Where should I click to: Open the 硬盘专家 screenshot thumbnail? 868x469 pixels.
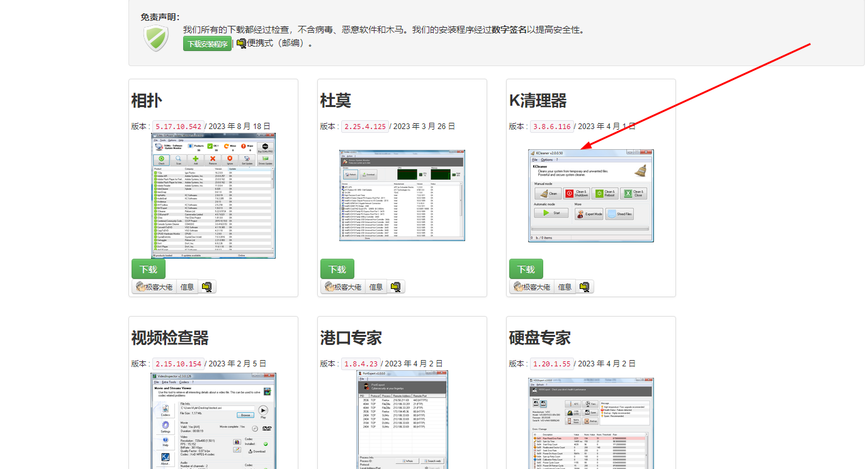[590, 423]
